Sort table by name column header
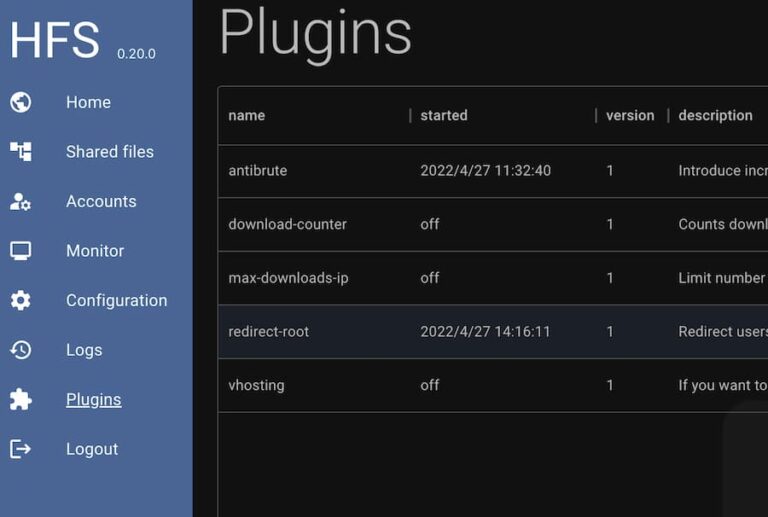The image size is (768, 517). [x=247, y=115]
